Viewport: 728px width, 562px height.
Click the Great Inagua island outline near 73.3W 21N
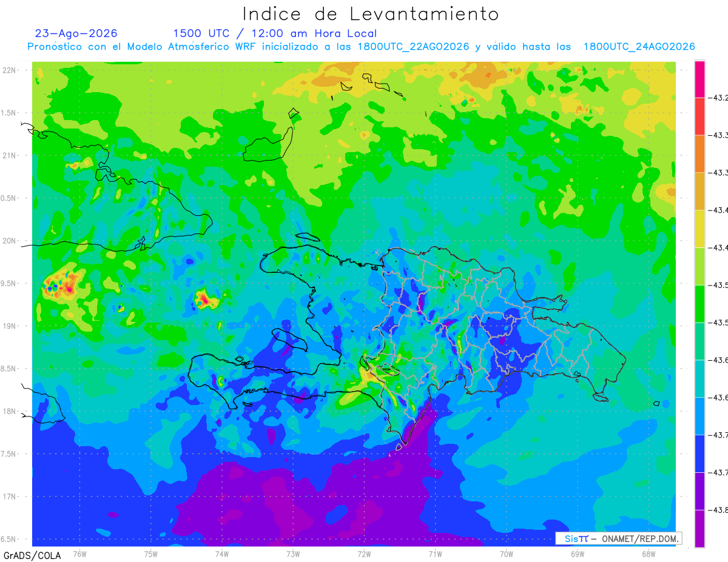pos(268,144)
